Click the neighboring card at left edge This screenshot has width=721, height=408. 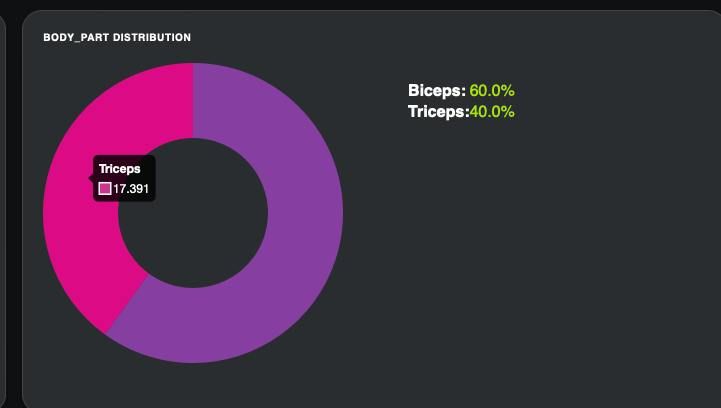3,200
